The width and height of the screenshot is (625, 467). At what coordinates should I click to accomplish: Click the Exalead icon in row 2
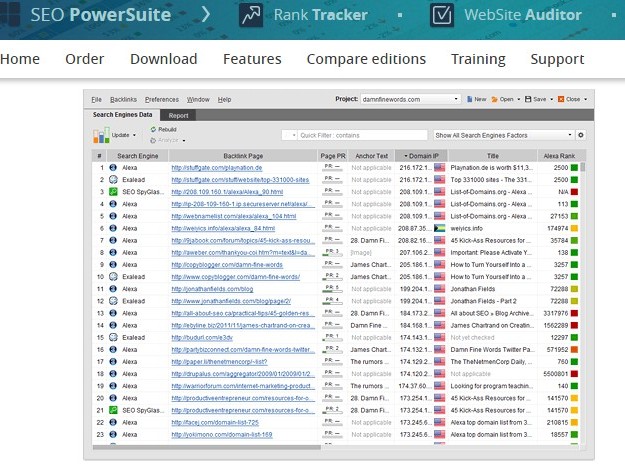click(x=113, y=180)
